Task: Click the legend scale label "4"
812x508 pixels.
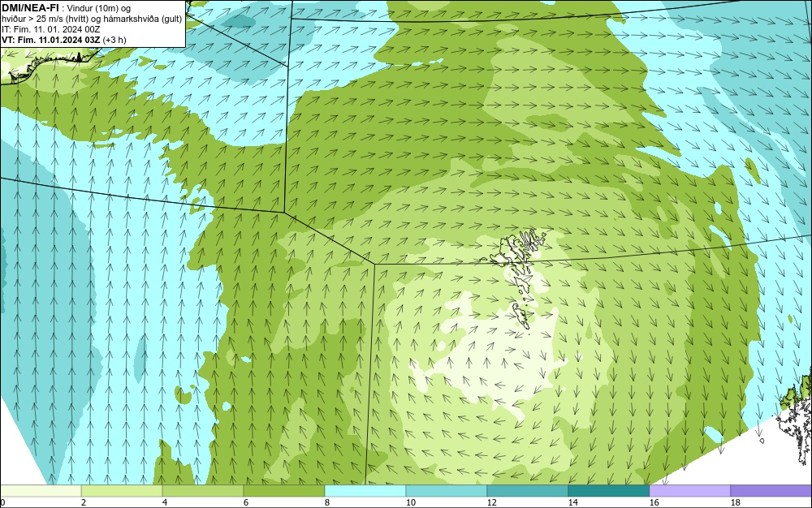Action: [165, 502]
